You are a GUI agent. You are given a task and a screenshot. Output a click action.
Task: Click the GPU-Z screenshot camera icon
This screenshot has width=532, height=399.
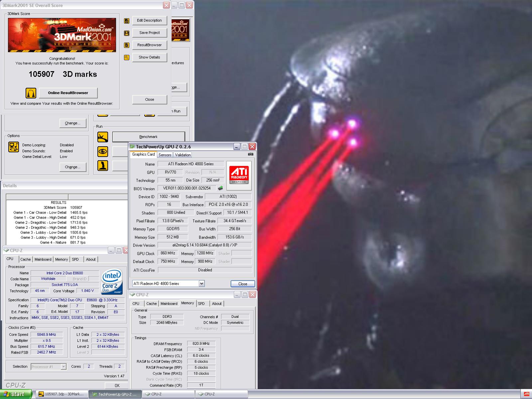(x=251, y=154)
